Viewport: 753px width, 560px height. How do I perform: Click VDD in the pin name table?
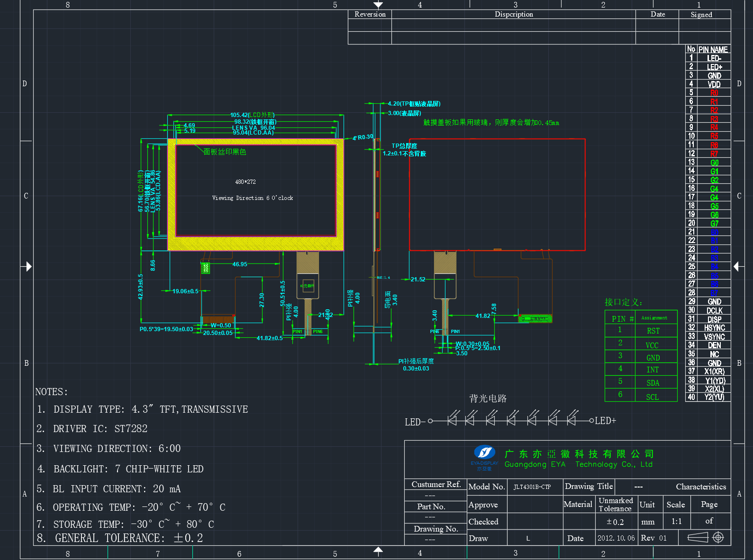coord(714,84)
